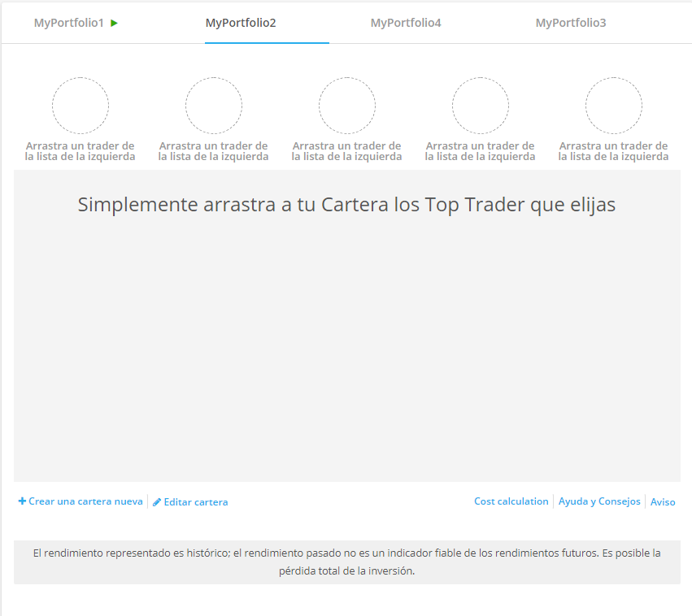Select the MyPortfolio2 tab
692x616 pixels.
(241, 23)
